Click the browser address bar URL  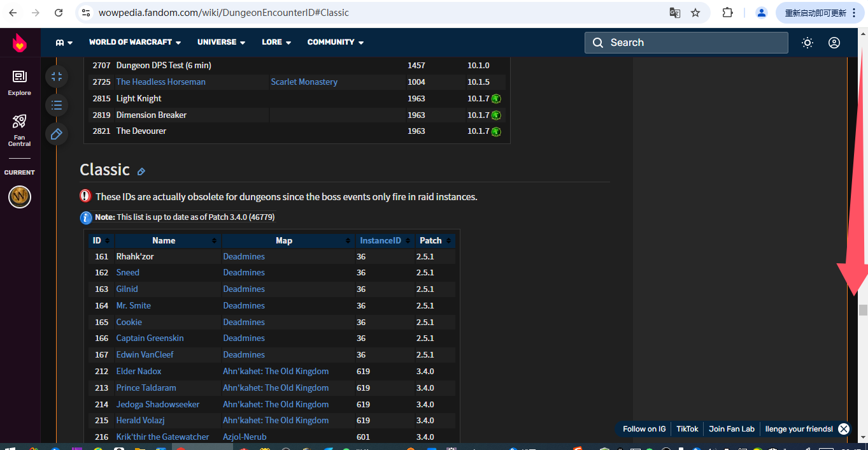click(x=224, y=13)
